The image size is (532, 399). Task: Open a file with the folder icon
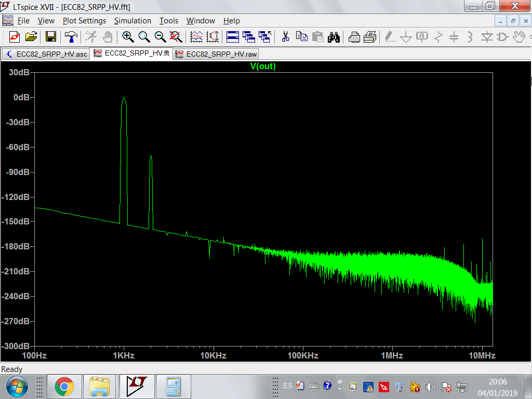pyautogui.click(x=31, y=37)
